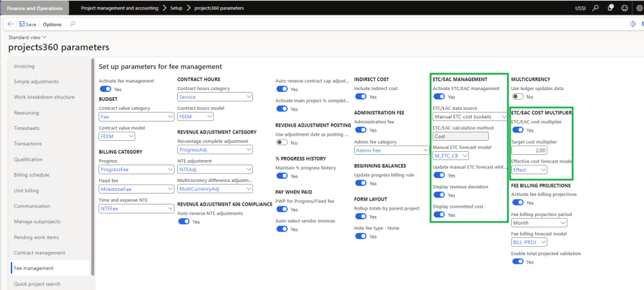Image resolution: width=644 pixels, height=290 pixels.
Task: Click the diamond personalization icon
Action: click(x=632, y=24)
